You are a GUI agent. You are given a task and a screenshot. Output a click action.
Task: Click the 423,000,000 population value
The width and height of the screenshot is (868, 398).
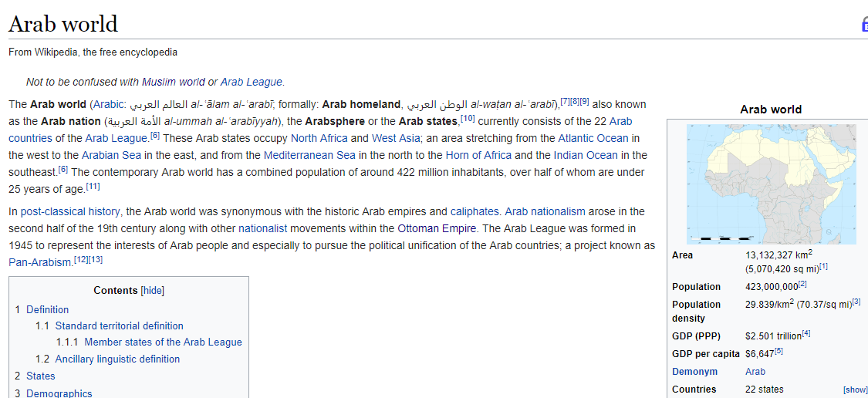(772, 287)
